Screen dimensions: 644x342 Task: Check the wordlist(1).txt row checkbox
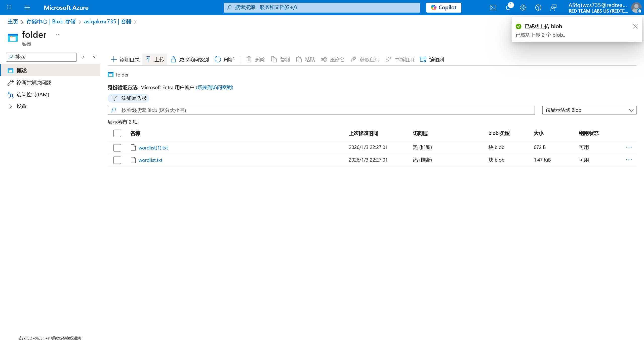click(x=117, y=148)
